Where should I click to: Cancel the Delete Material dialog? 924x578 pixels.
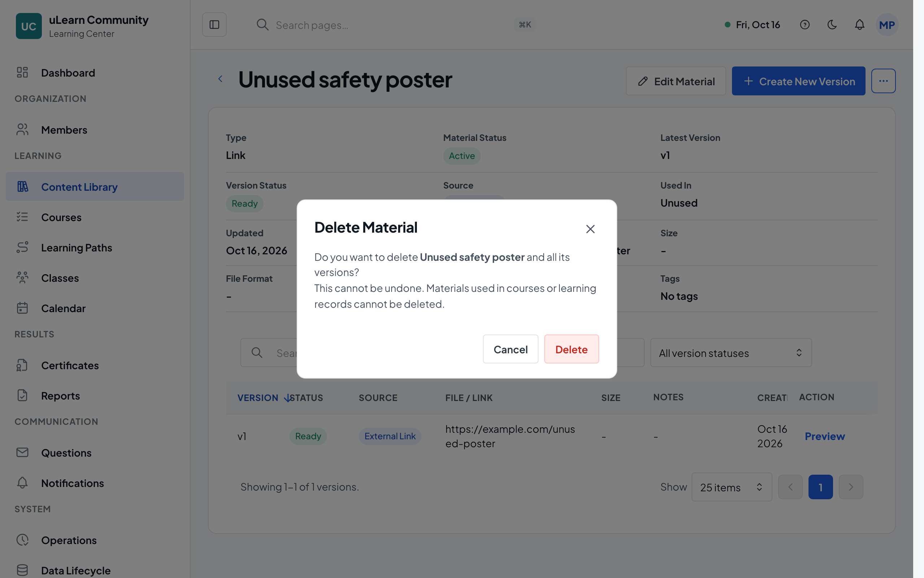pyautogui.click(x=510, y=349)
